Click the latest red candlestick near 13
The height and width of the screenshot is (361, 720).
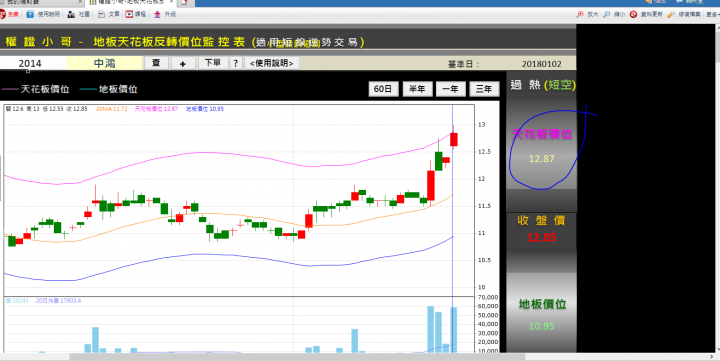(454, 139)
